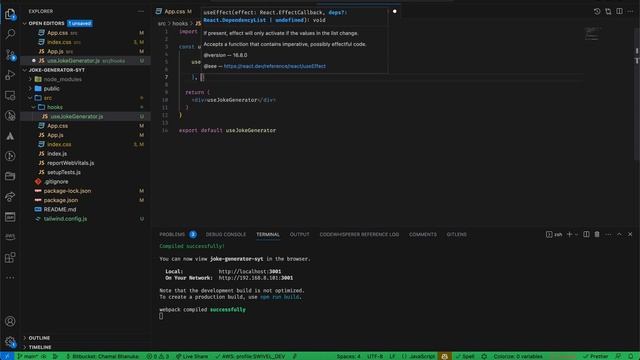Click the Copilot status icon
The height and width of the screenshot is (360, 640).
click(444, 356)
